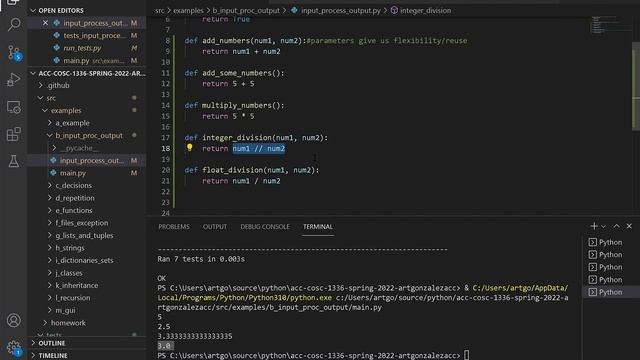Click examples in the breadcrumb path

(x=188, y=11)
